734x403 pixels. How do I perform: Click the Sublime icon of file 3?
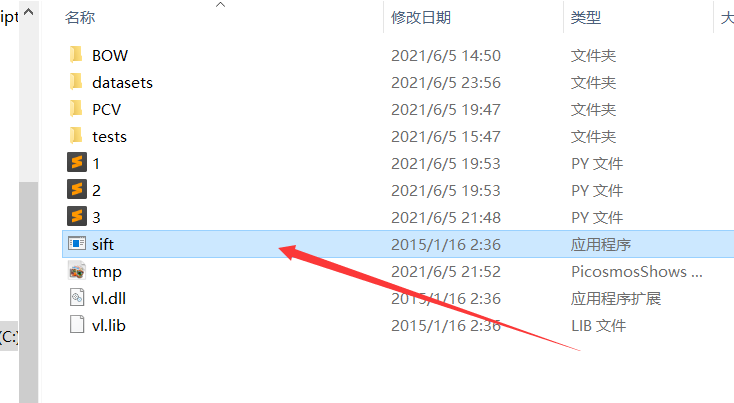pos(77,217)
